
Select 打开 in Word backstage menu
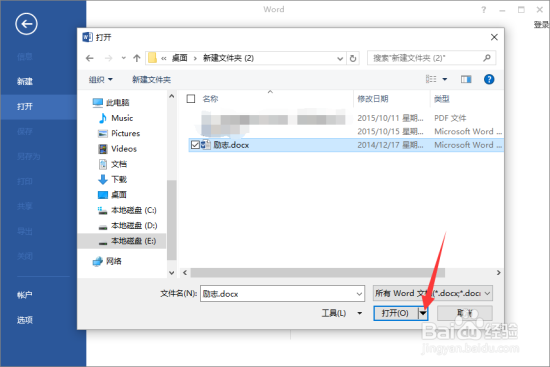(x=25, y=106)
